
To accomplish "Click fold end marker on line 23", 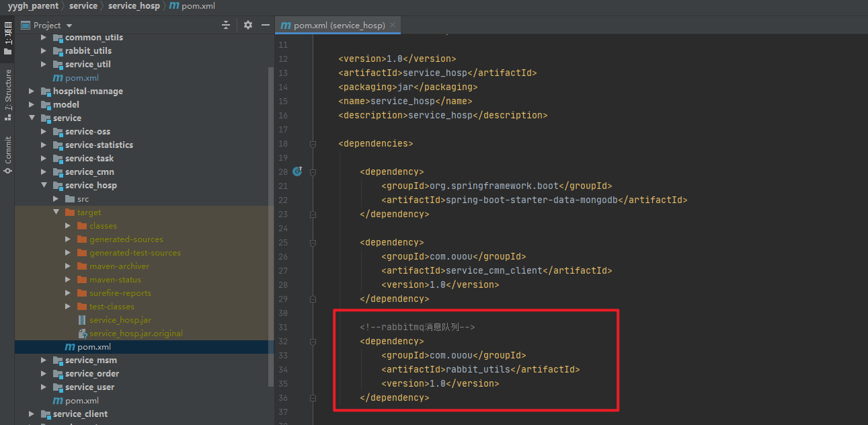I will click(x=313, y=214).
